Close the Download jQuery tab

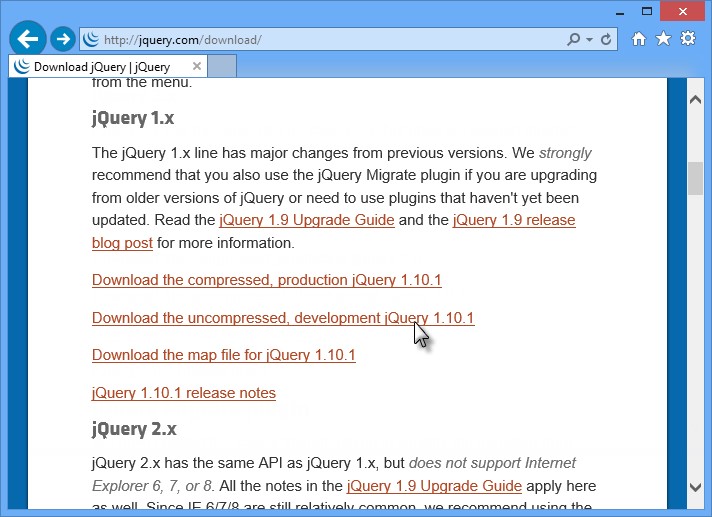click(x=197, y=66)
